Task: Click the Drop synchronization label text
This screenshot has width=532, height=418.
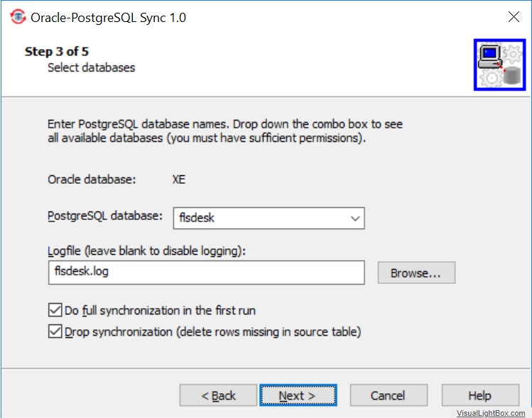Action: coord(213,332)
